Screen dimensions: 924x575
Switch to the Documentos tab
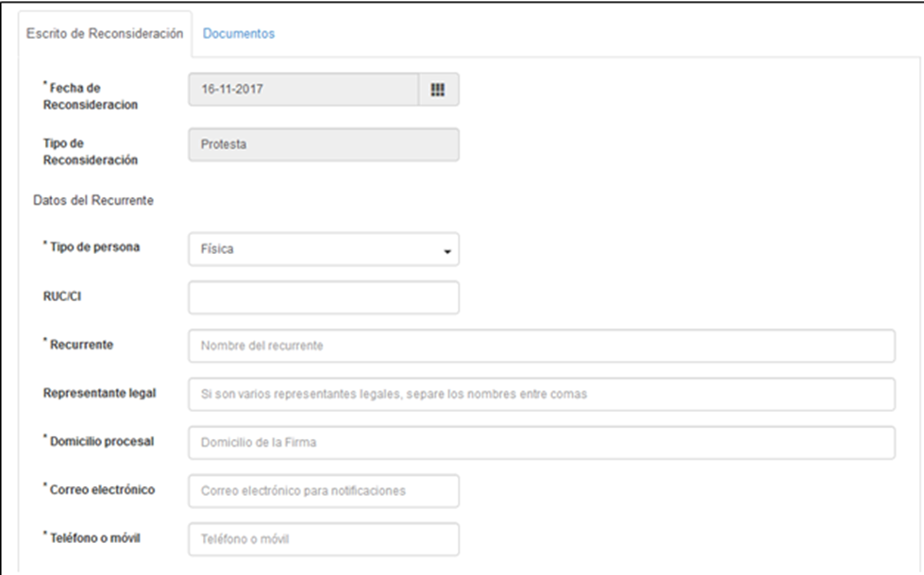pos(239,34)
